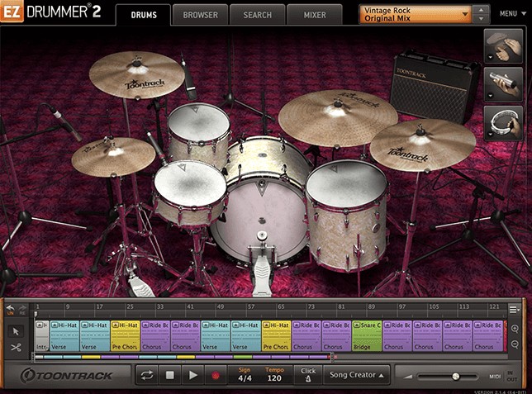Click the red Record button

click(216, 375)
